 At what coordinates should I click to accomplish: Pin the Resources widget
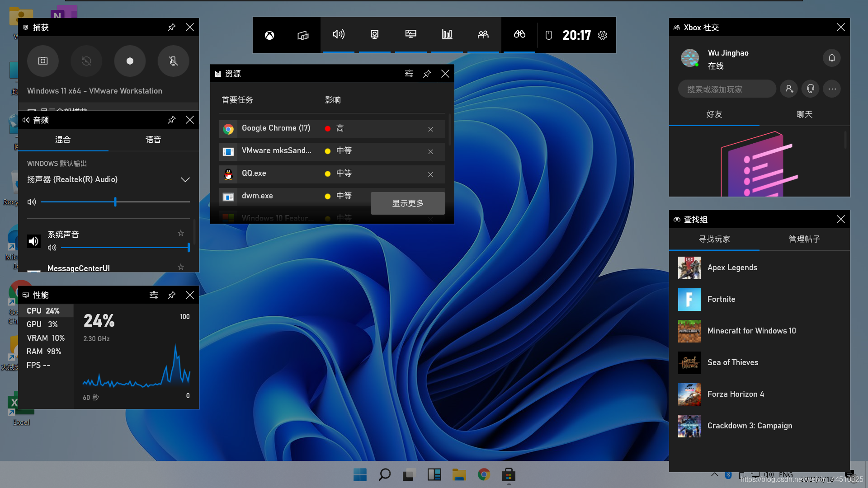click(x=427, y=74)
